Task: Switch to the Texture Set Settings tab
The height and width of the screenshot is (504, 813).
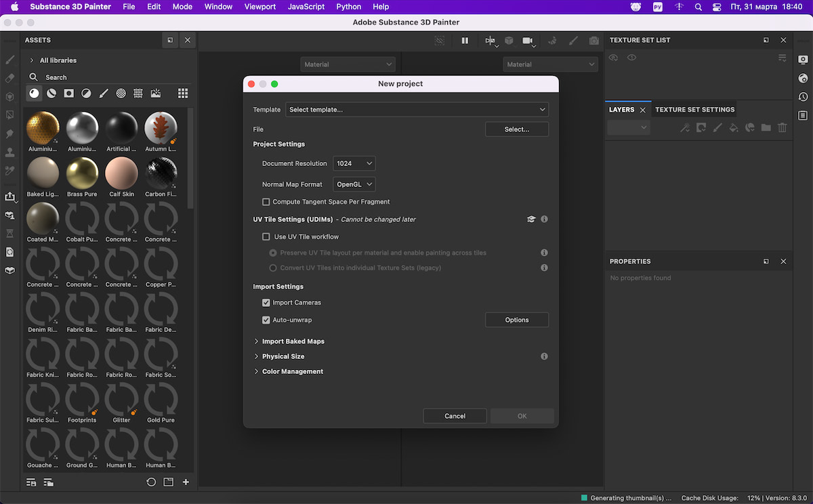Action: (x=694, y=110)
